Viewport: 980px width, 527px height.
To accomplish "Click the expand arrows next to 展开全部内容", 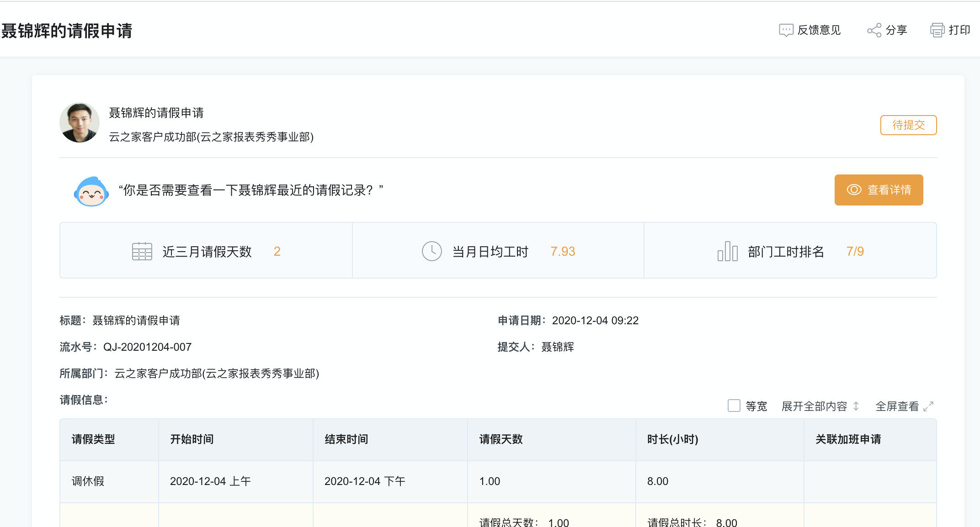I will click(x=856, y=406).
